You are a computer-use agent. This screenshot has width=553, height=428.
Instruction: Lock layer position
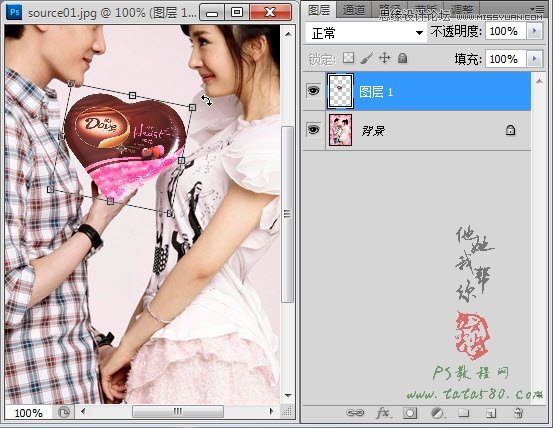pyautogui.click(x=384, y=58)
